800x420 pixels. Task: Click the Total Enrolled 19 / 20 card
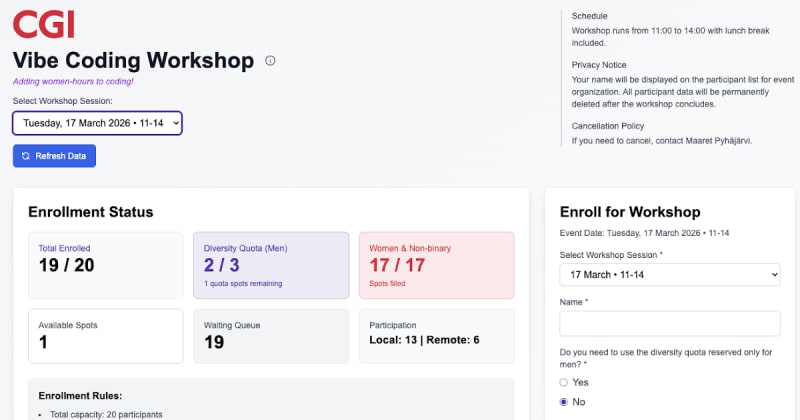coord(106,265)
